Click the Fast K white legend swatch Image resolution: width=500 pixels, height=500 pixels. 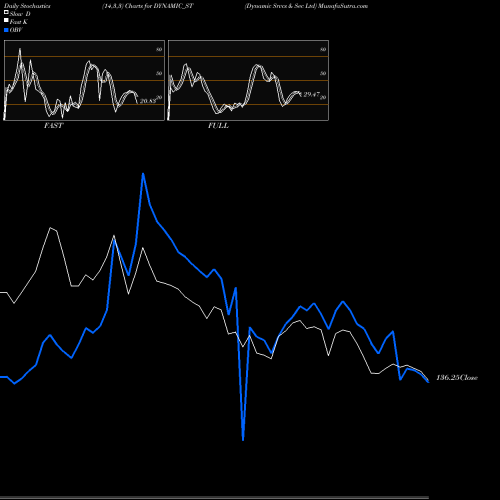6,21
